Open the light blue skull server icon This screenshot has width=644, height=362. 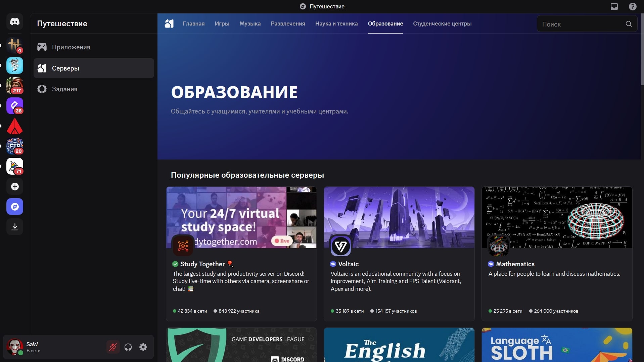click(x=15, y=65)
